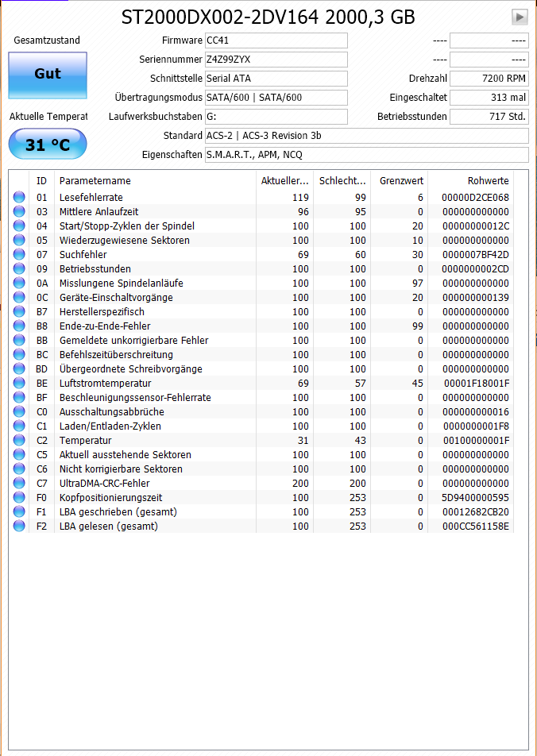
Task: Click the Rohwerte column header
Action: pos(470,181)
